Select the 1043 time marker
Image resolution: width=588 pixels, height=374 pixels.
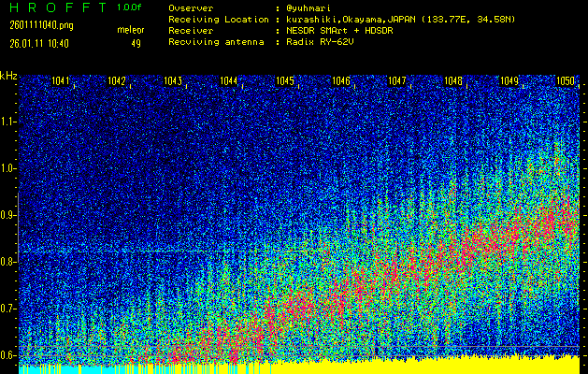[173, 81]
